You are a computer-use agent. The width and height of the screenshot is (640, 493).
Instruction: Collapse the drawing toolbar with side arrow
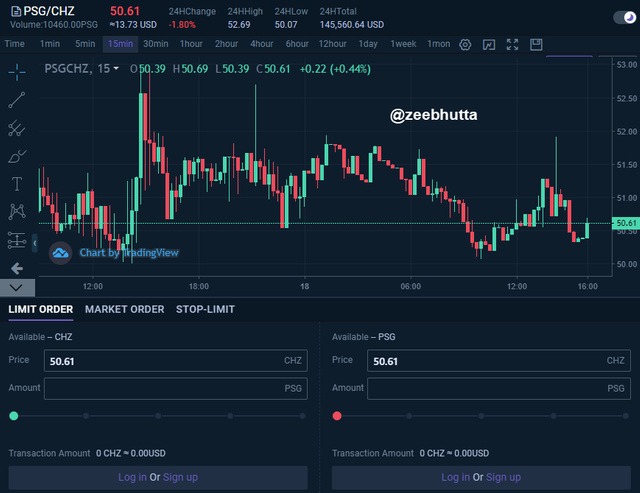(x=35, y=243)
